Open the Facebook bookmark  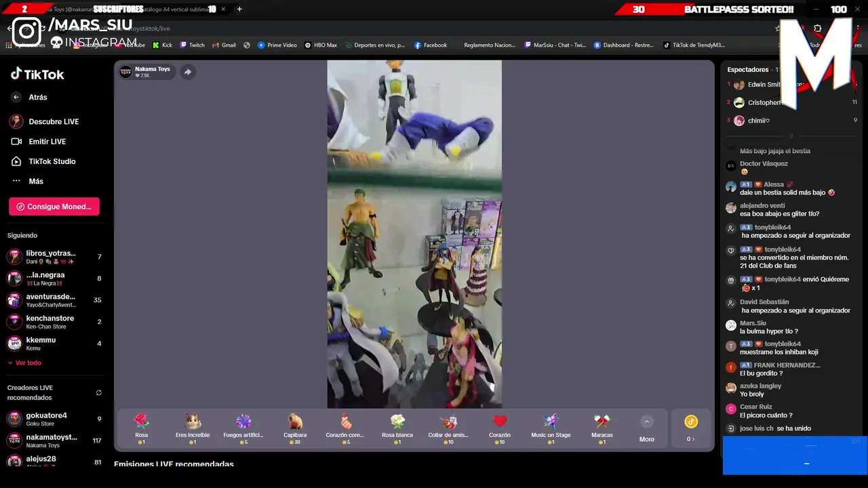tap(430, 45)
